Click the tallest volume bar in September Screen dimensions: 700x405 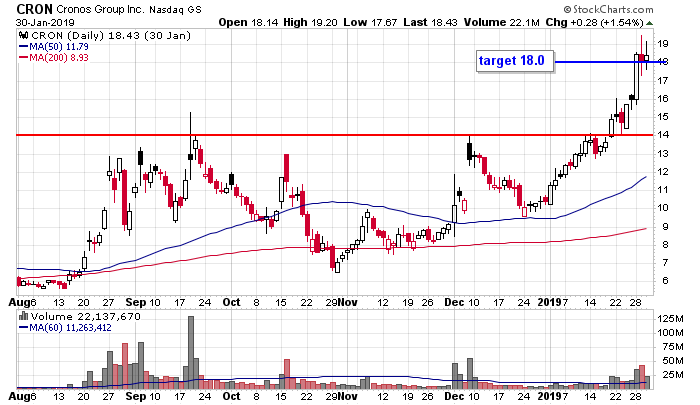click(x=191, y=352)
